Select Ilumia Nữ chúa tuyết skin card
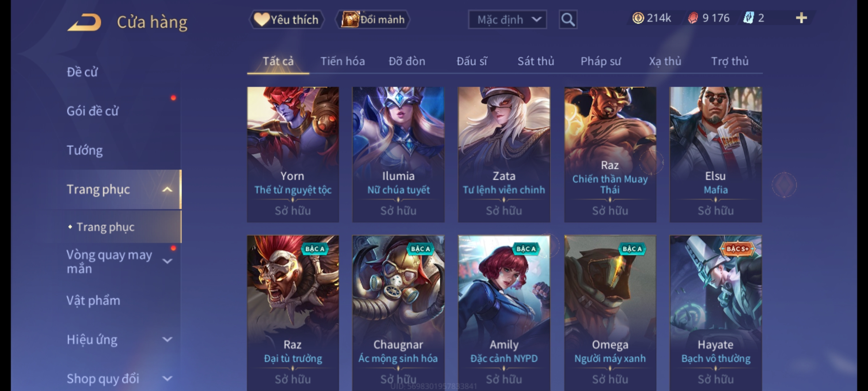This screenshot has height=391, width=868. [x=398, y=154]
